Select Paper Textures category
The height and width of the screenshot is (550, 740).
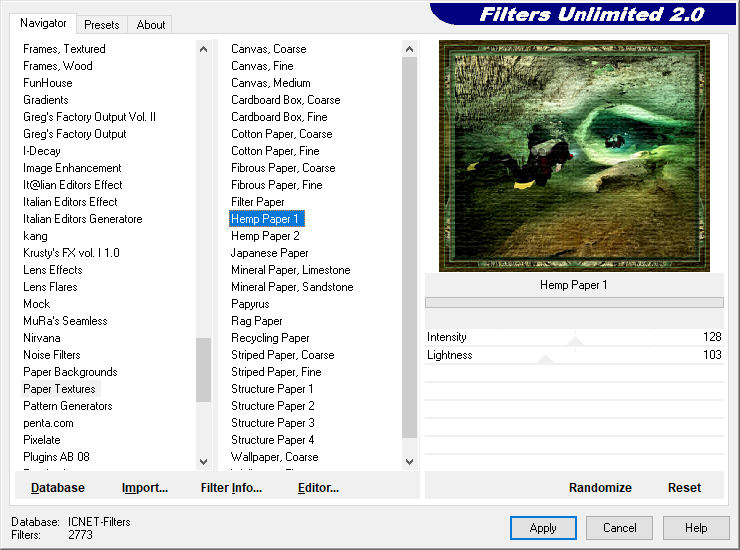pos(59,389)
